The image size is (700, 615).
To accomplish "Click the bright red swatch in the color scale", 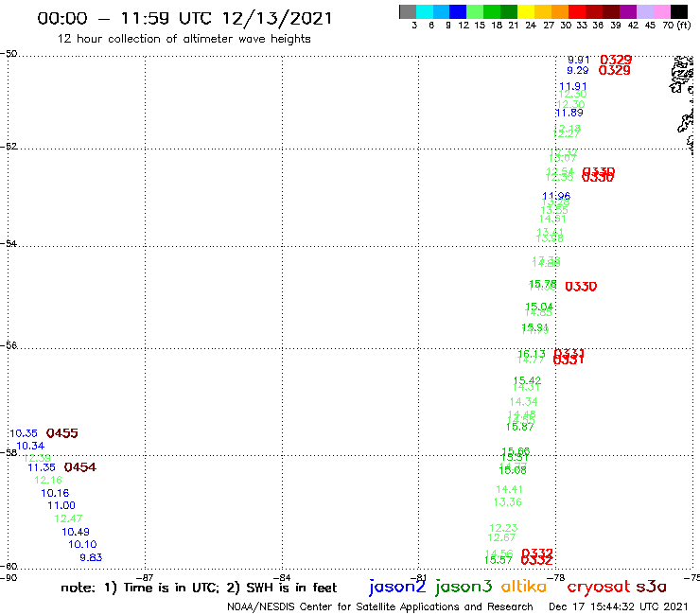I will [577, 11].
